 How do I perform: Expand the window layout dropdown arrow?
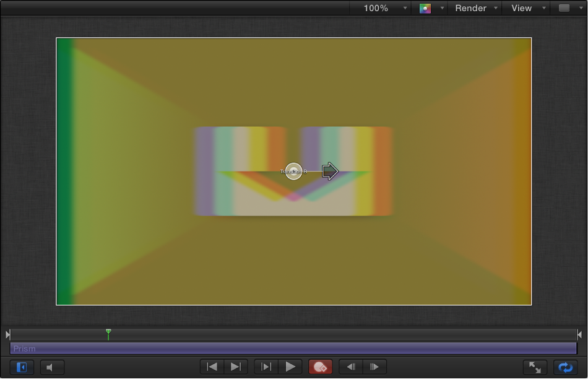click(x=580, y=9)
